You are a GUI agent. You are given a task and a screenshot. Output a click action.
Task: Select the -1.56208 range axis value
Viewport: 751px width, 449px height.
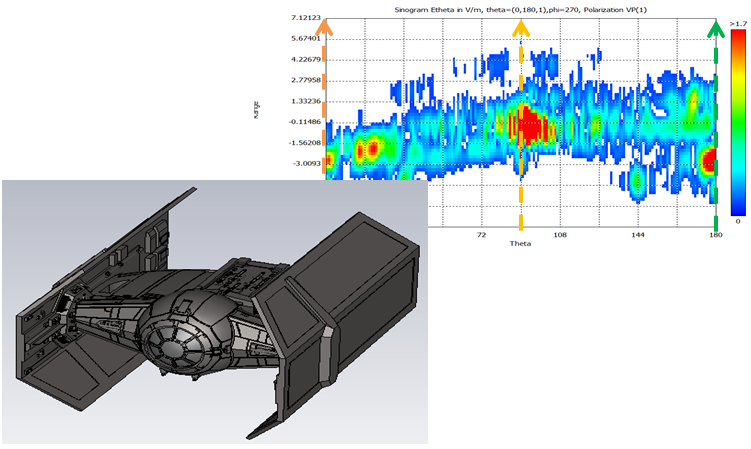pos(305,143)
